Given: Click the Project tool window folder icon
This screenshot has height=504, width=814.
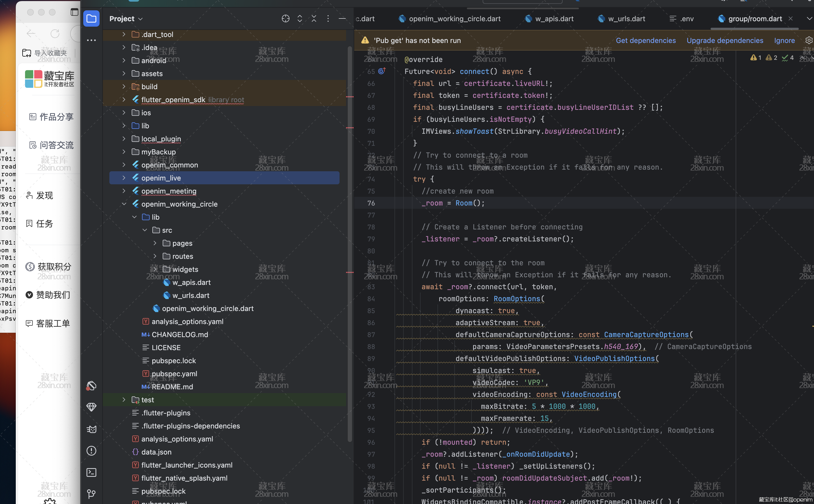Looking at the screenshot, I should 91,19.
